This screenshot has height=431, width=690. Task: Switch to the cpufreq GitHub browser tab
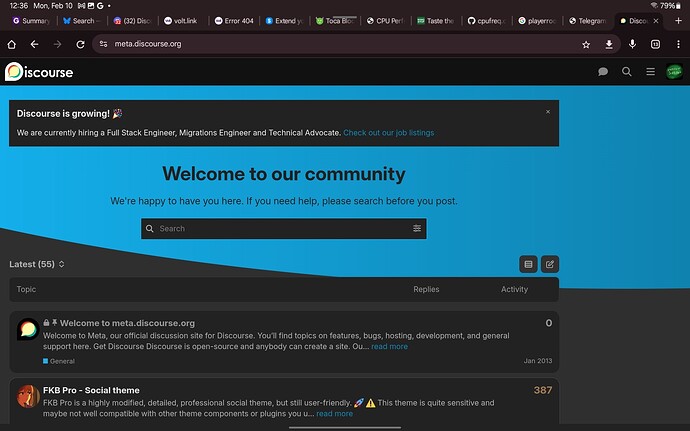tap(487, 21)
